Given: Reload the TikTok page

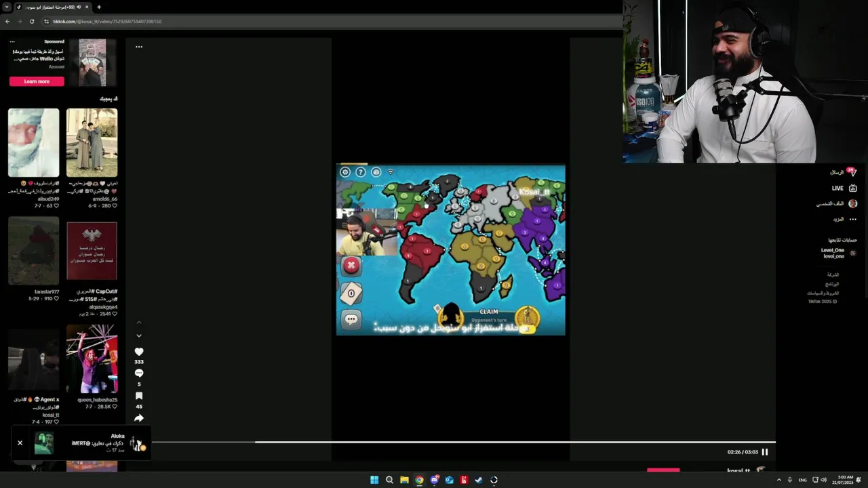Looking at the screenshot, I should (31, 21).
